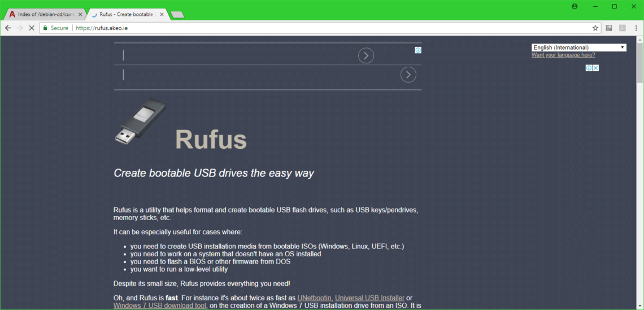This screenshot has width=644, height=310.
Task: Open the Chrome user profile icon
Action: (574, 6)
